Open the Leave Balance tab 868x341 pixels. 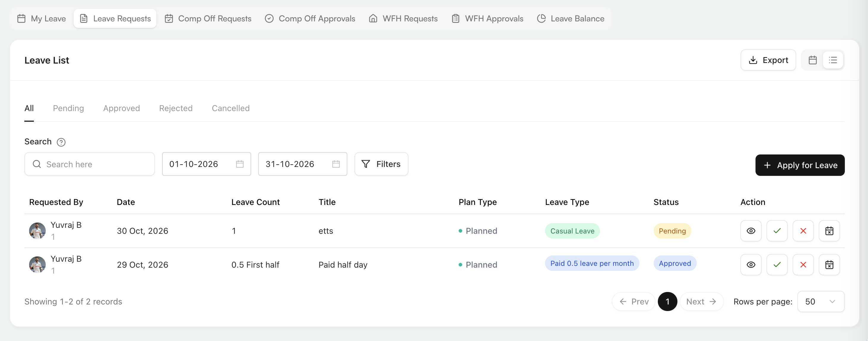[x=571, y=18]
